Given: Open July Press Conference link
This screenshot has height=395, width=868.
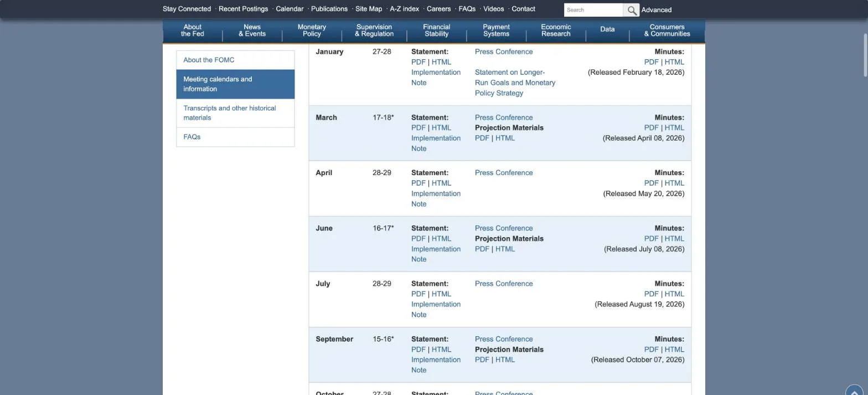Looking at the screenshot, I should point(504,284).
